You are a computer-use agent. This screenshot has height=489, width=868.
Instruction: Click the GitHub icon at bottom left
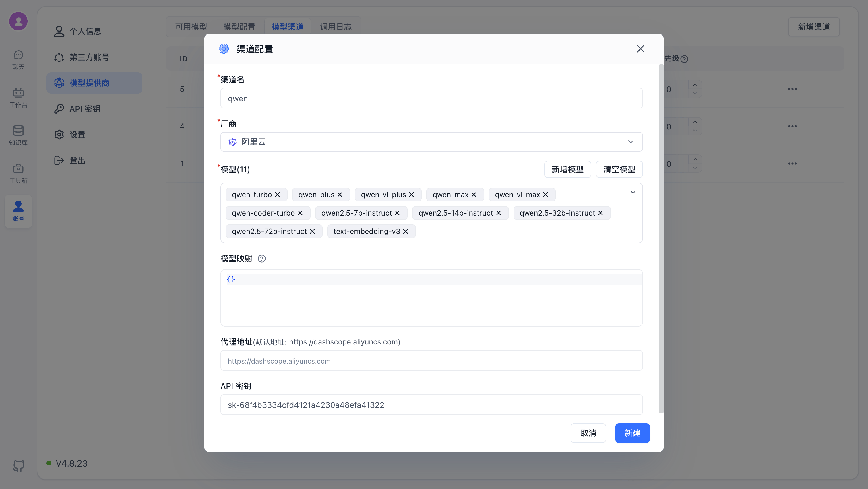19,465
